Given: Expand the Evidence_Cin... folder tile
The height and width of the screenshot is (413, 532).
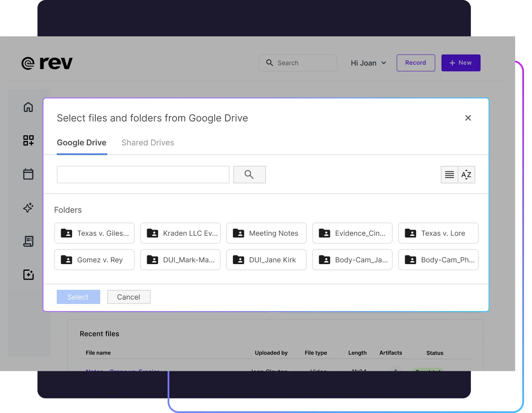Looking at the screenshot, I should click(x=352, y=233).
